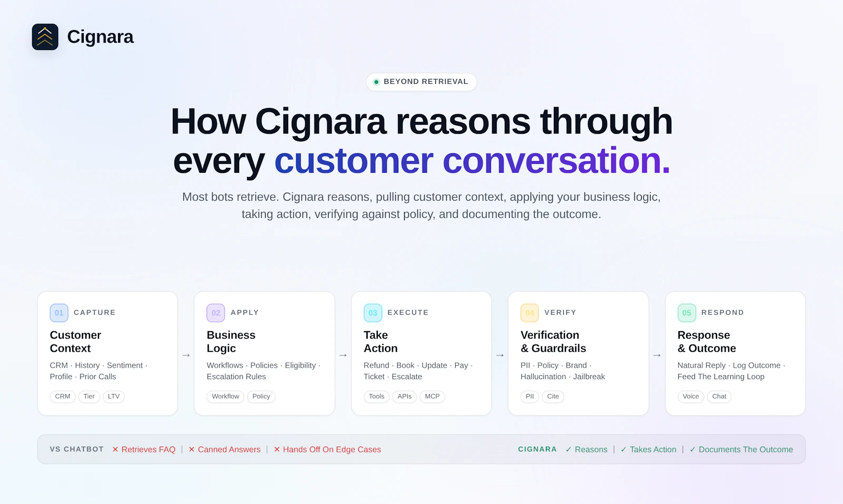
Task: Click the VERIFY step label
Action: [x=560, y=312]
